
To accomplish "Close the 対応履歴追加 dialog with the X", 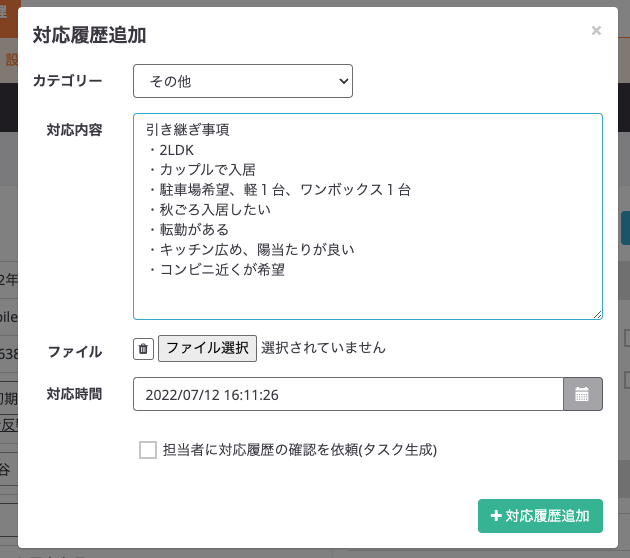I will point(596,31).
